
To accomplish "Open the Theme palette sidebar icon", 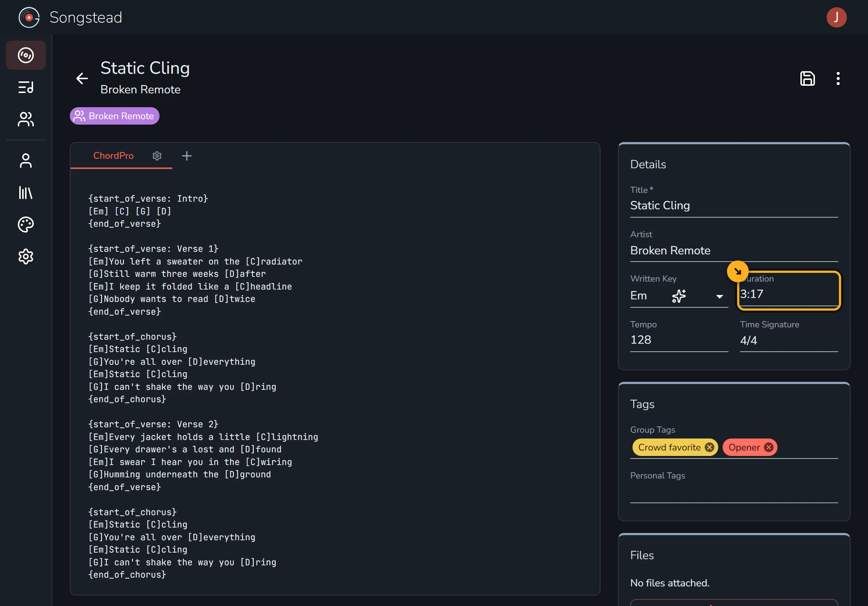I will click(26, 225).
